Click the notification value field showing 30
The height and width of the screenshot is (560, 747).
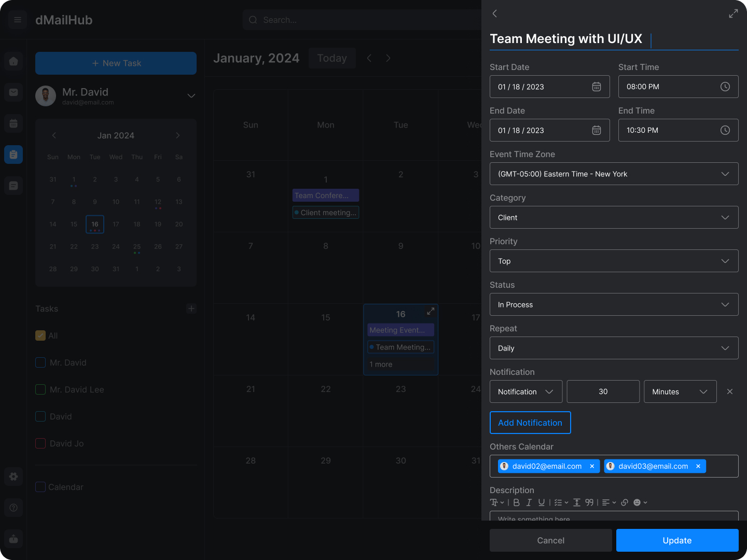tap(603, 391)
